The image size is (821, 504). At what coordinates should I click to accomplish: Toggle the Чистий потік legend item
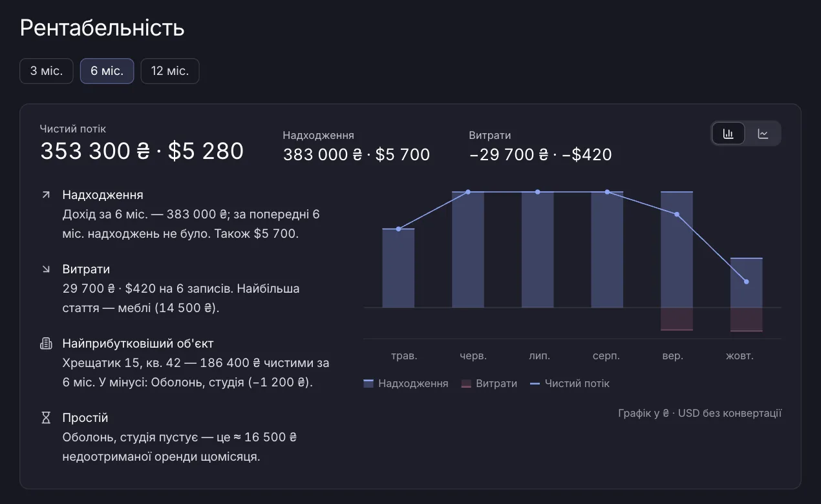pyautogui.click(x=570, y=383)
